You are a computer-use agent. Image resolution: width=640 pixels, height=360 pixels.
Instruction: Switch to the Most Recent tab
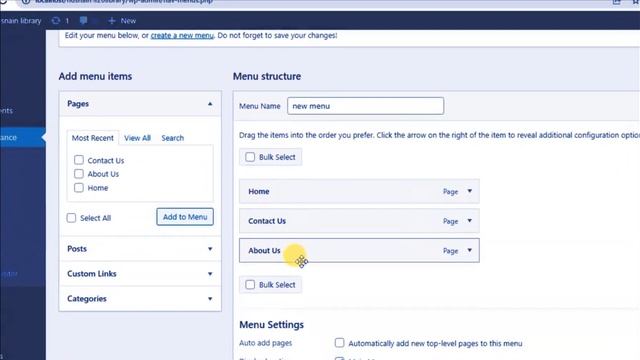(x=93, y=138)
